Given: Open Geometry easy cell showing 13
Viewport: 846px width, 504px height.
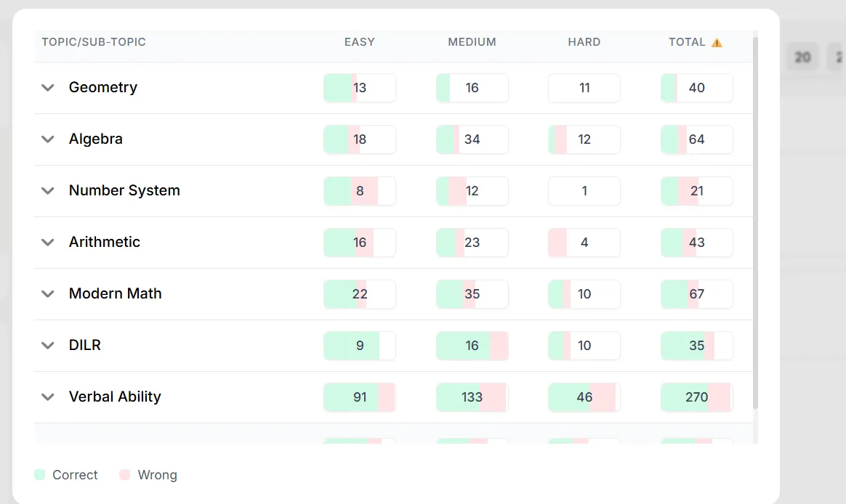Looking at the screenshot, I should (x=359, y=88).
